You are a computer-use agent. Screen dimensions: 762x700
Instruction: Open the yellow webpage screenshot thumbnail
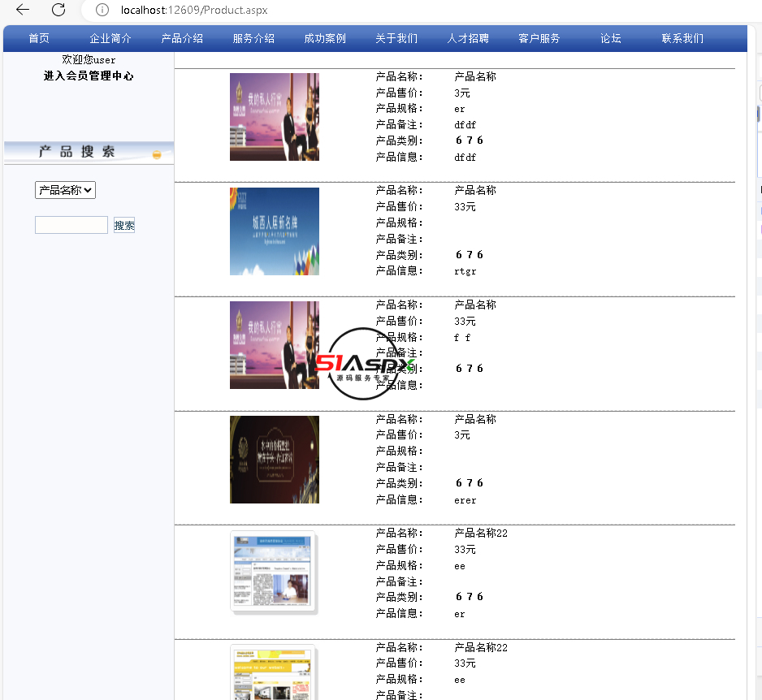point(275,673)
